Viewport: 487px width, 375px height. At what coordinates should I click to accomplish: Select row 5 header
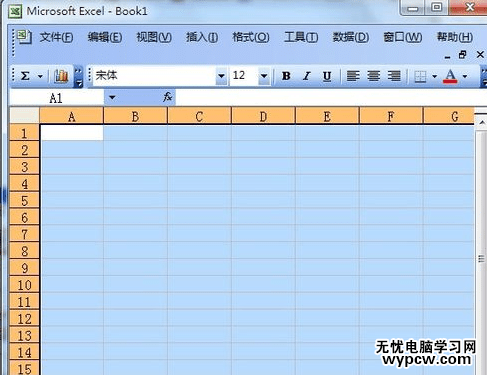[24, 200]
